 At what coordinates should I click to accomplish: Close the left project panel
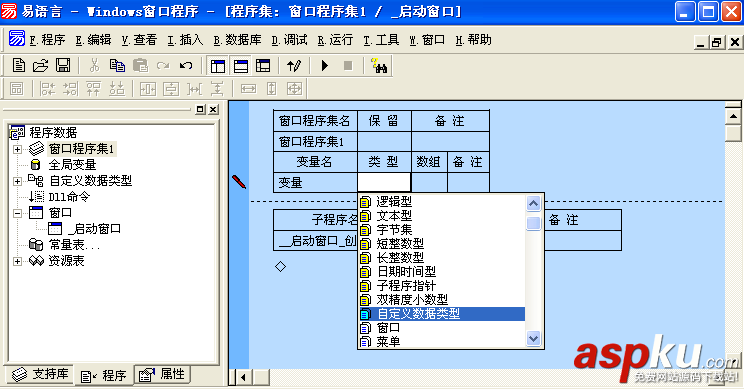click(214, 110)
